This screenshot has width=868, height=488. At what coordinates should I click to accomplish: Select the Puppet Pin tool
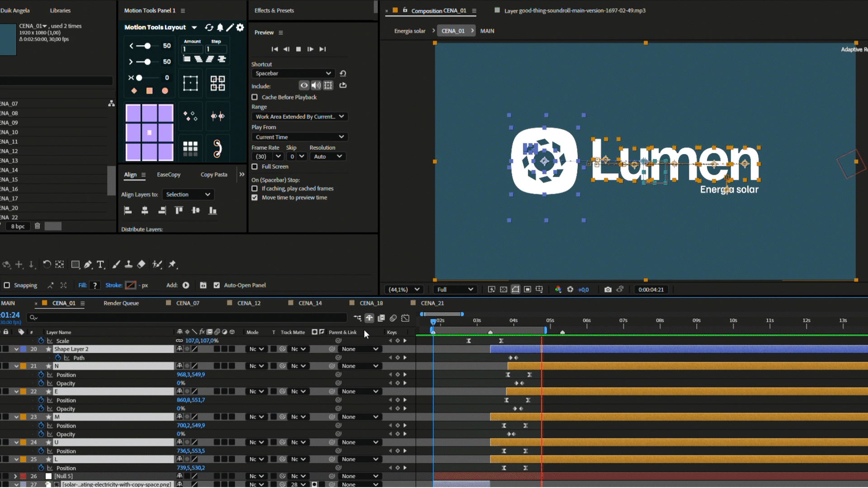pos(172,264)
